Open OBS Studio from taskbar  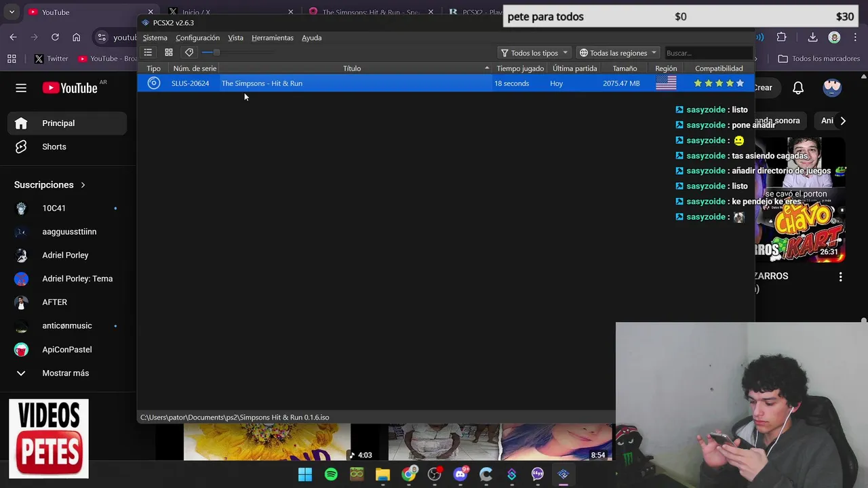click(434, 474)
